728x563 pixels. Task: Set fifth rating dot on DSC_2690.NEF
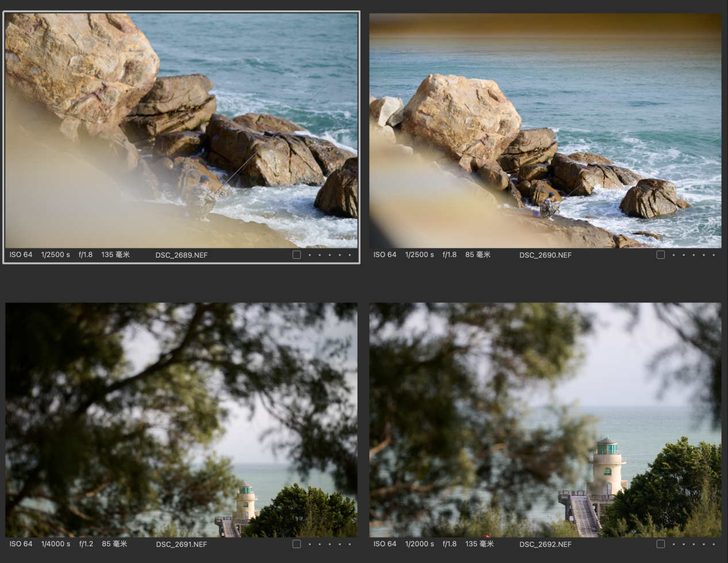tap(713, 255)
